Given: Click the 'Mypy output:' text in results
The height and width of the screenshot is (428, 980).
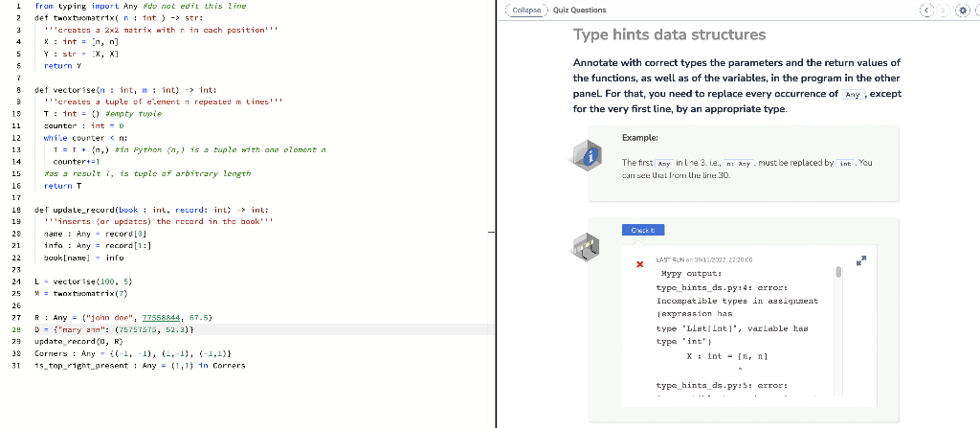Looking at the screenshot, I should pos(691,274).
